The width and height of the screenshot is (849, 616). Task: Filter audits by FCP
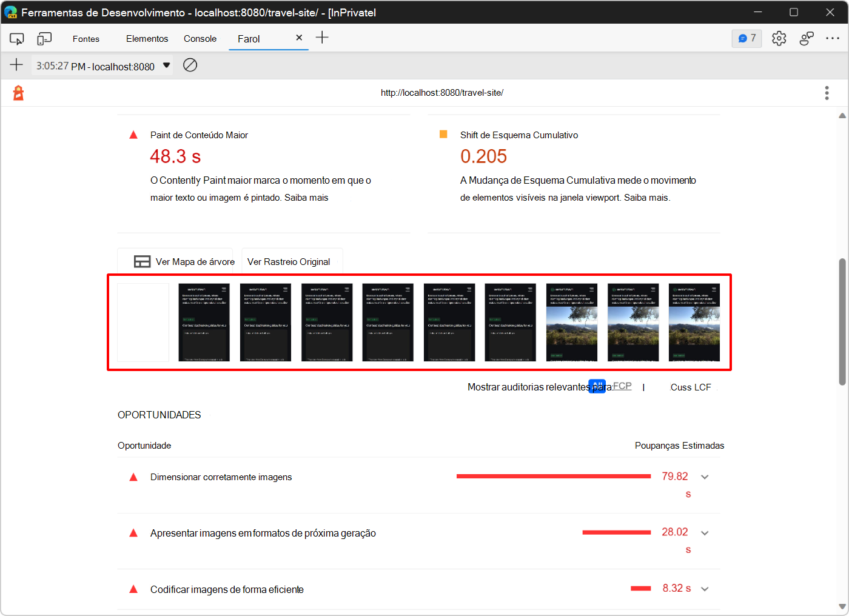pos(622,386)
